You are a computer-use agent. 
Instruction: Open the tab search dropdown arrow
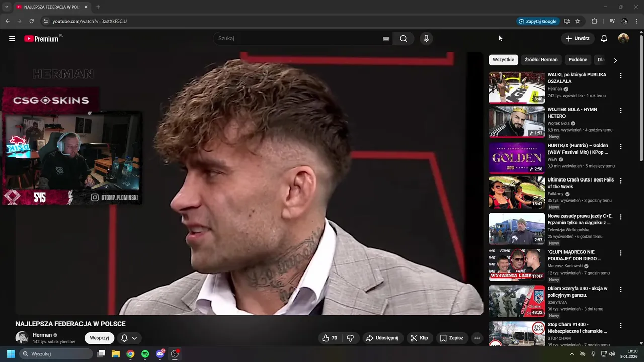(7, 7)
